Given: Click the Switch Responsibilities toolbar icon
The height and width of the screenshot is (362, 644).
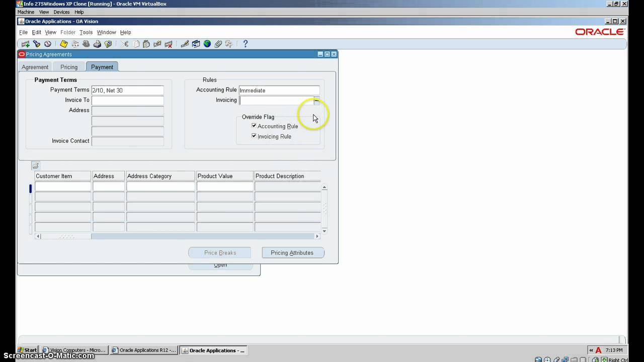Looking at the screenshot, I should [x=86, y=44].
